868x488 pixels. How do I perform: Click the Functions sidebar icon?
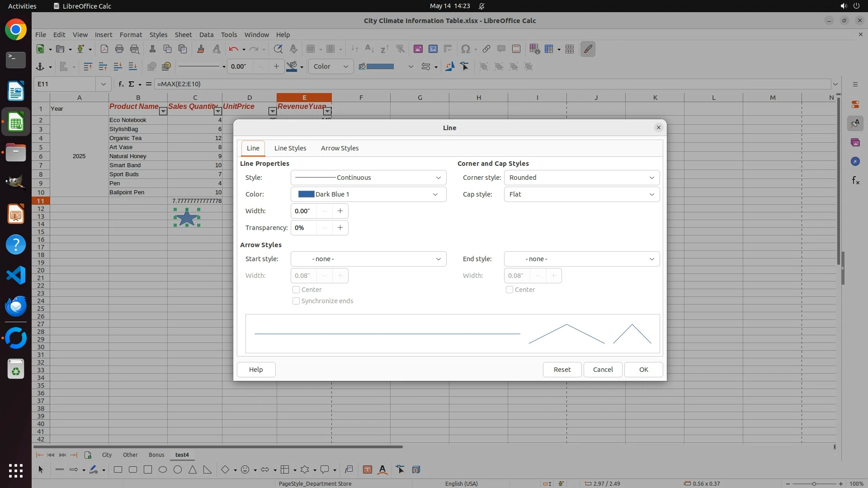pyautogui.click(x=855, y=181)
